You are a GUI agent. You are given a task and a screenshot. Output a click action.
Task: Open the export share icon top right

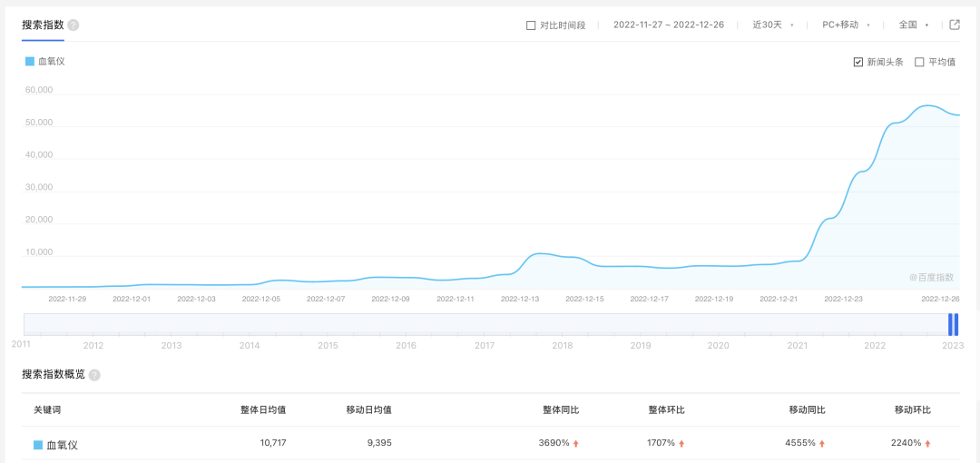click(955, 25)
